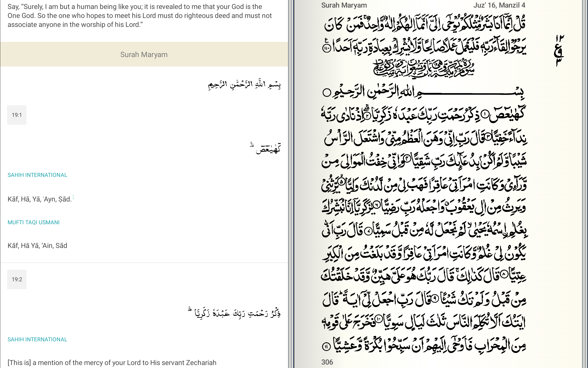Select the Surah Maryam title on mushaf page
The image size is (588, 368).
[344, 5]
